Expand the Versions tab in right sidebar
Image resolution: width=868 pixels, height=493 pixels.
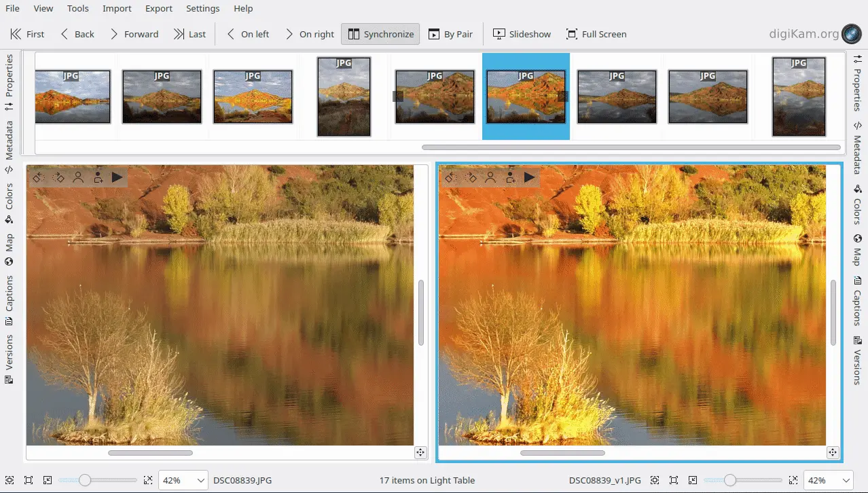pyautogui.click(x=857, y=360)
